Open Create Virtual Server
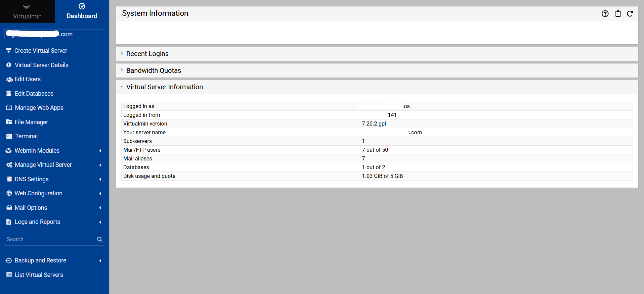Image resolution: width=644 pixels, height=294 pixels. click(x=41, y=51)
